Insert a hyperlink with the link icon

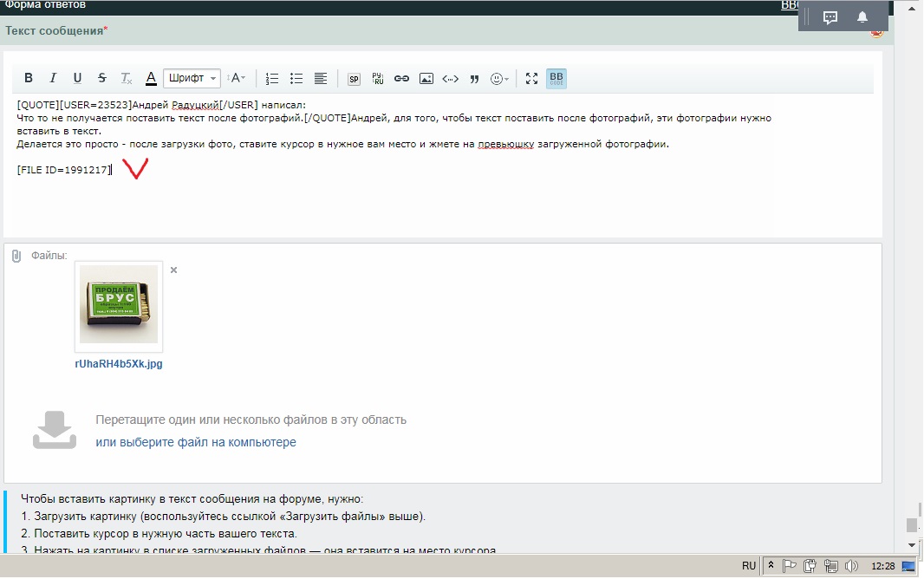pos(401,78)
